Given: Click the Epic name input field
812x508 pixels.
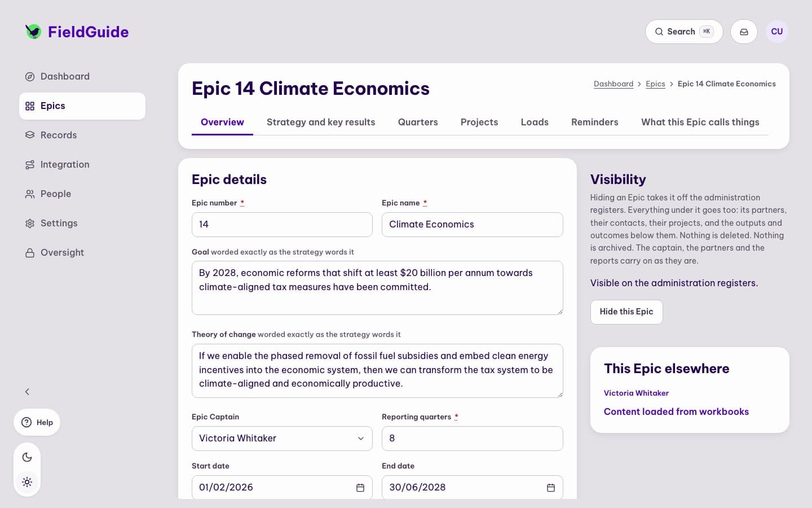Looking at the screenshot, I should pos(473,225).
